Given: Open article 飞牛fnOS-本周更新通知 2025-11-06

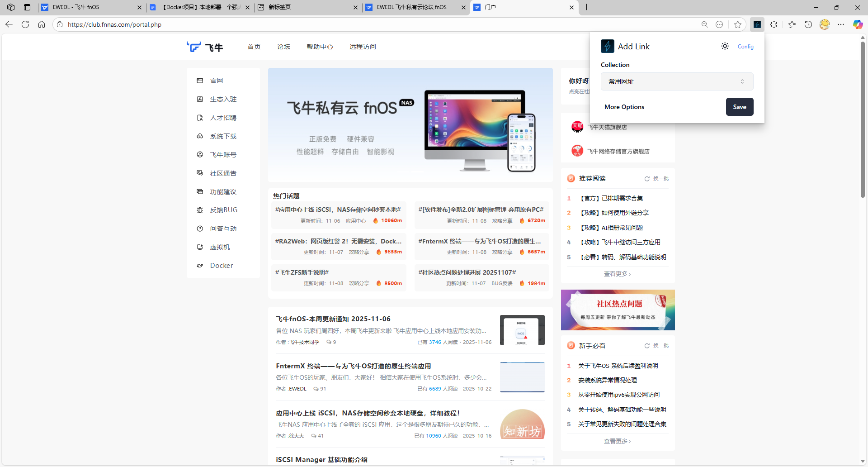Looking at the screenshot, I should pyautogui.click(x=333, y=319).
